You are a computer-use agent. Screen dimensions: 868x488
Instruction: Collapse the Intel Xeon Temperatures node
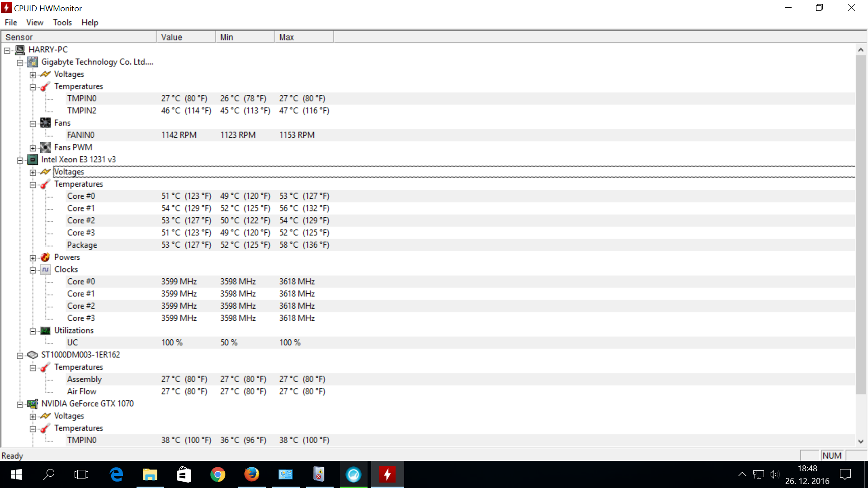pyautogui.click(x=33, y=184)
